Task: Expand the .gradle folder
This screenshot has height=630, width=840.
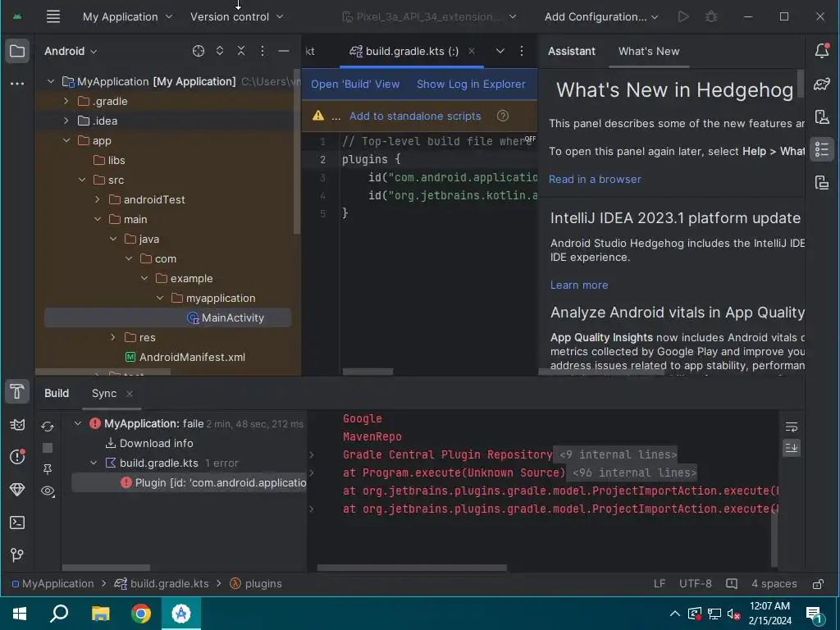Action: click(66, 101)
